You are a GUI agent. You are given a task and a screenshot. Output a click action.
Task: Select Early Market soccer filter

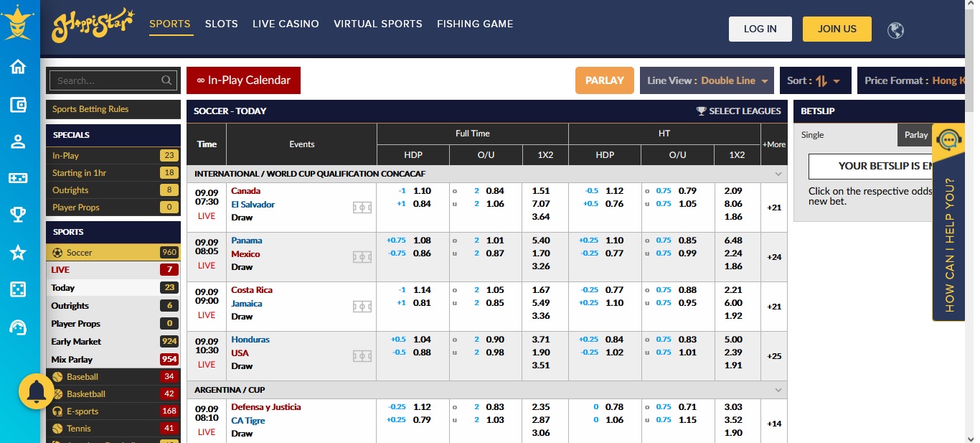(113, 342)
